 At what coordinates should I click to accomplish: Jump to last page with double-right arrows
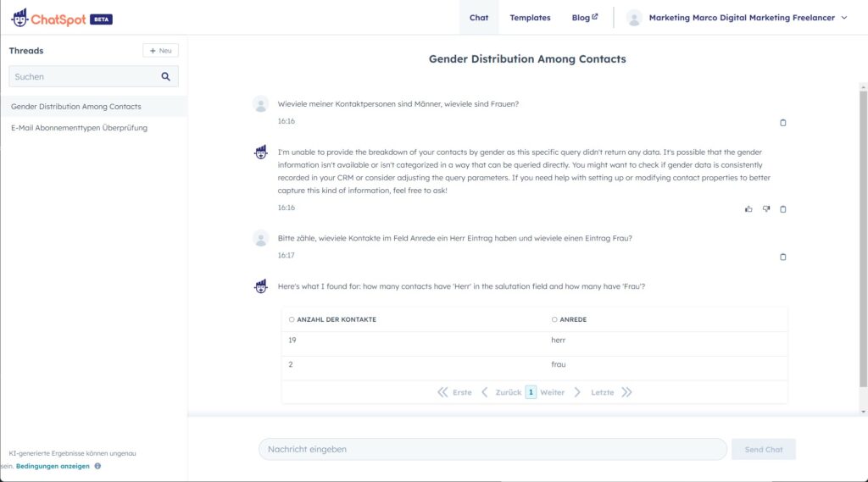click(x=626, y=392)
